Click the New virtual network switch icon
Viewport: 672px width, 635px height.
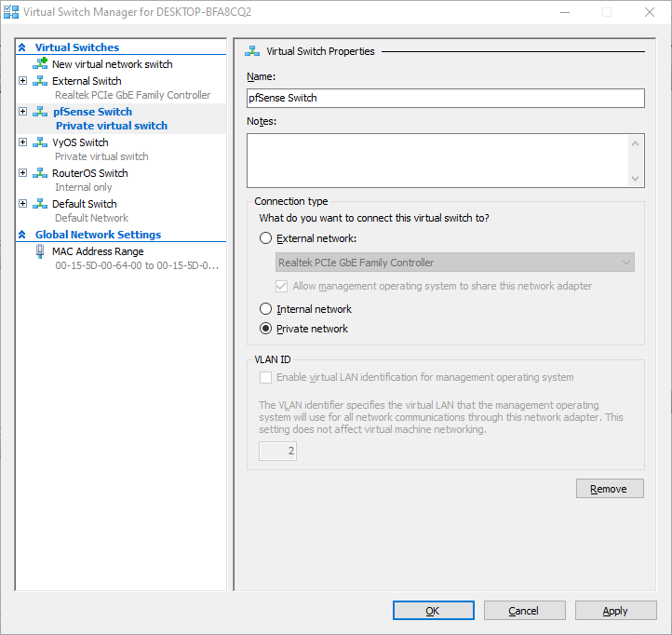(x=40, y=64)
